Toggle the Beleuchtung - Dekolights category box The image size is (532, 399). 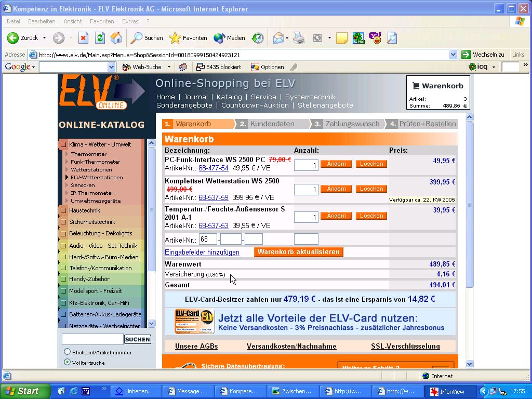point(63,234)
